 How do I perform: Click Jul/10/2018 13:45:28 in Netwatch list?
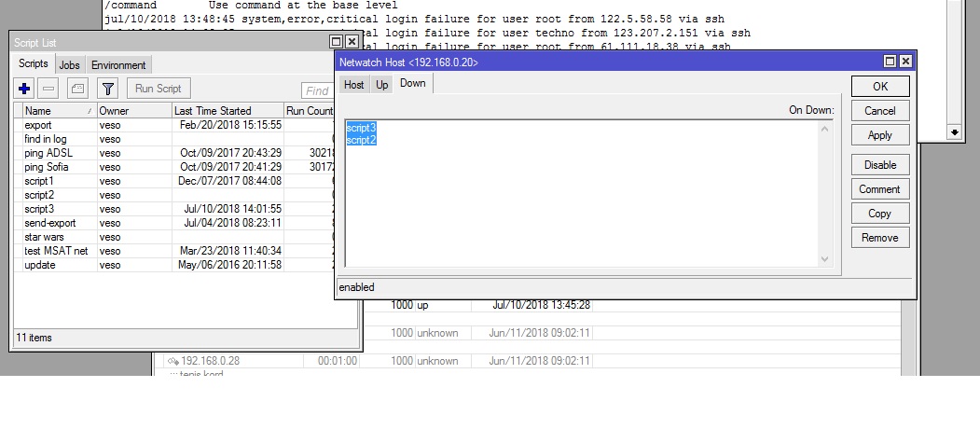point(541,305)
